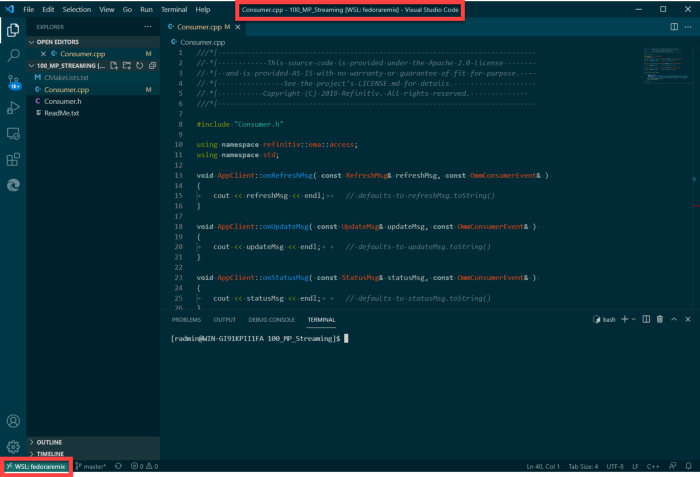Open the Remote Explorer view
700x477 pixels.
coord(13,133)
